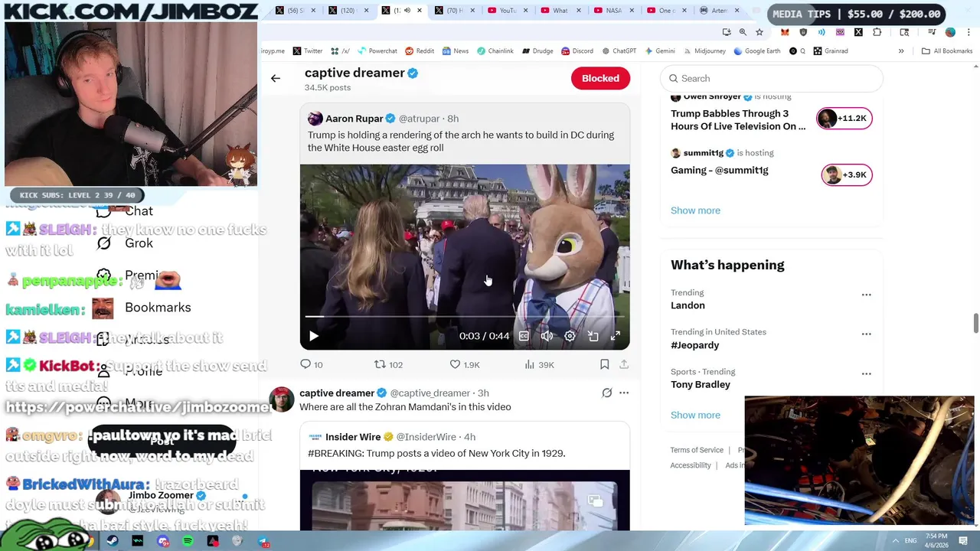Open Powerchat bookmark
This screenshot has height=551, width=980.
pyautogui.click(x=377, y=51)
